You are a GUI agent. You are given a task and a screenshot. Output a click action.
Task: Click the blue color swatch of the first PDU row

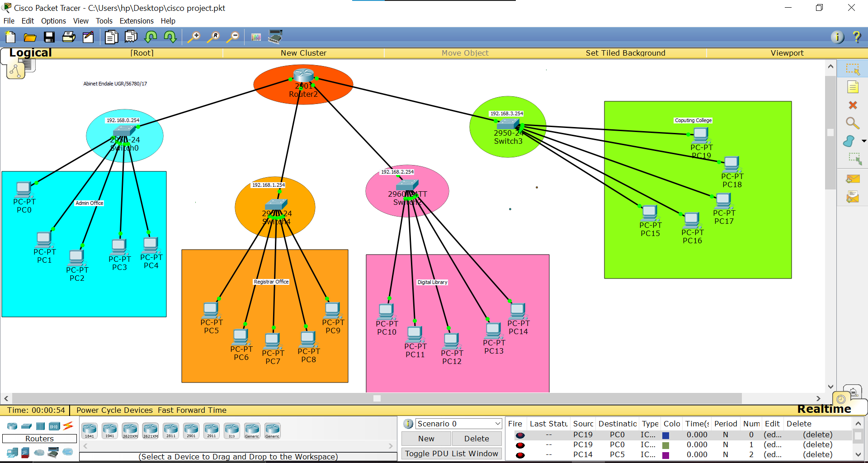tap(665, 435)
